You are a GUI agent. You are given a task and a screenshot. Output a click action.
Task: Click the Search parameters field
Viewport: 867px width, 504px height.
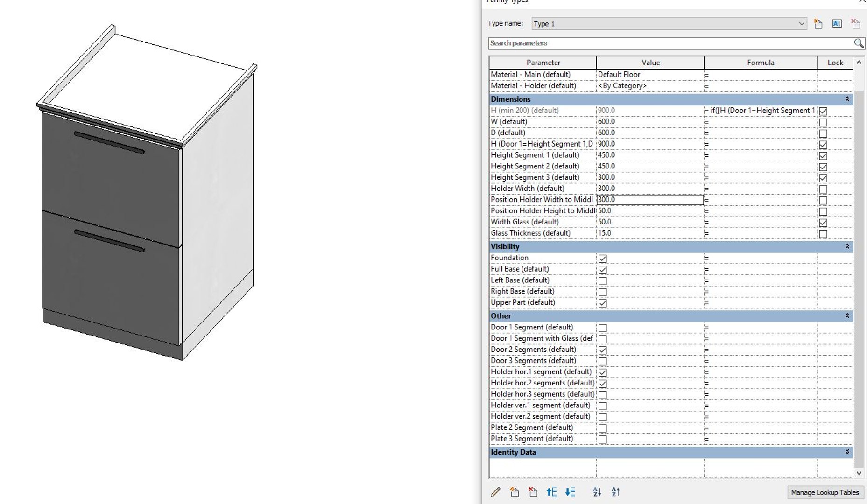(671, 43)
